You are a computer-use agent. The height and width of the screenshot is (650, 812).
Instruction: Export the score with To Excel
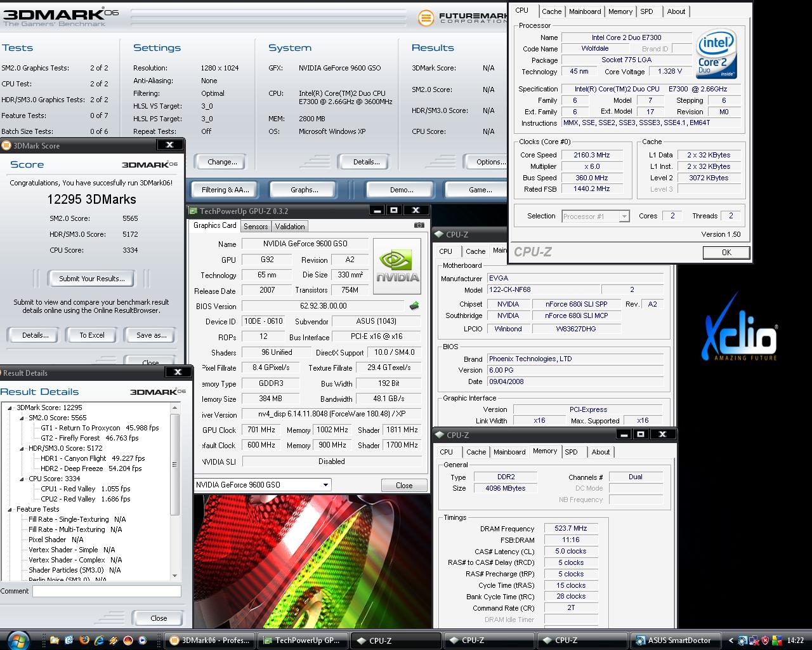coord(92,335)
